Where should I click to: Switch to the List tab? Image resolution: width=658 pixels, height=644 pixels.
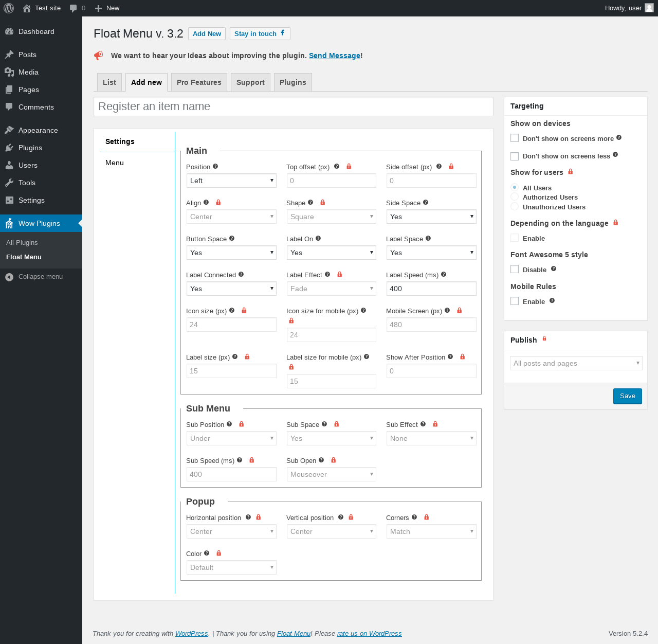[109, 82]
